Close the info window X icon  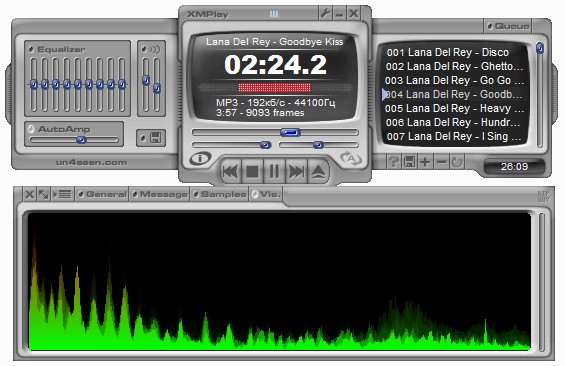pyautogui.click(x=30, y=195)
